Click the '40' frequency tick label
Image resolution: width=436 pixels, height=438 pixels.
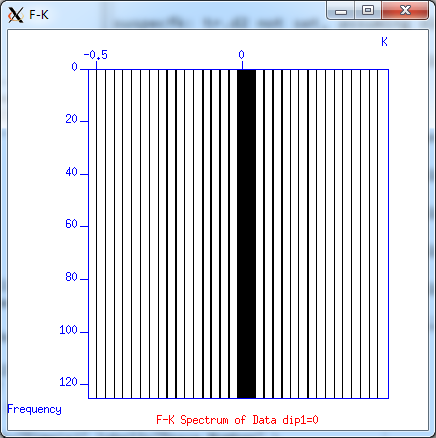[71, 172]
